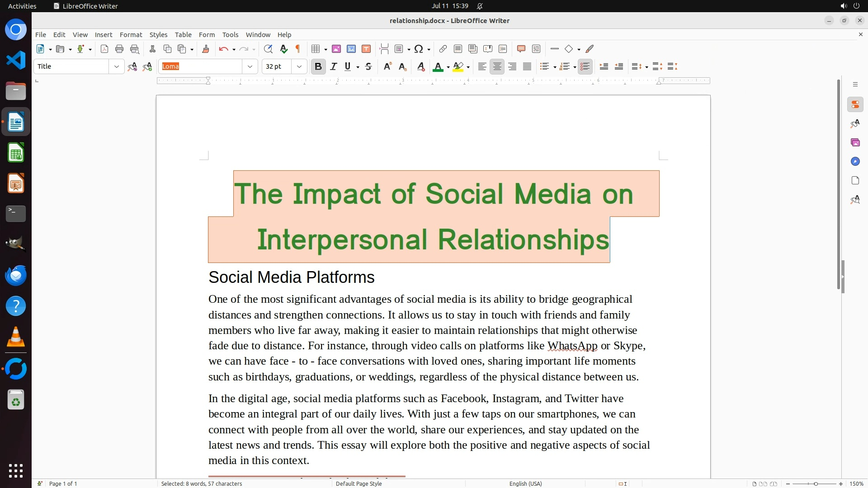Open the Tools menu
Screen dimensions: 868x488
point(230,35)
